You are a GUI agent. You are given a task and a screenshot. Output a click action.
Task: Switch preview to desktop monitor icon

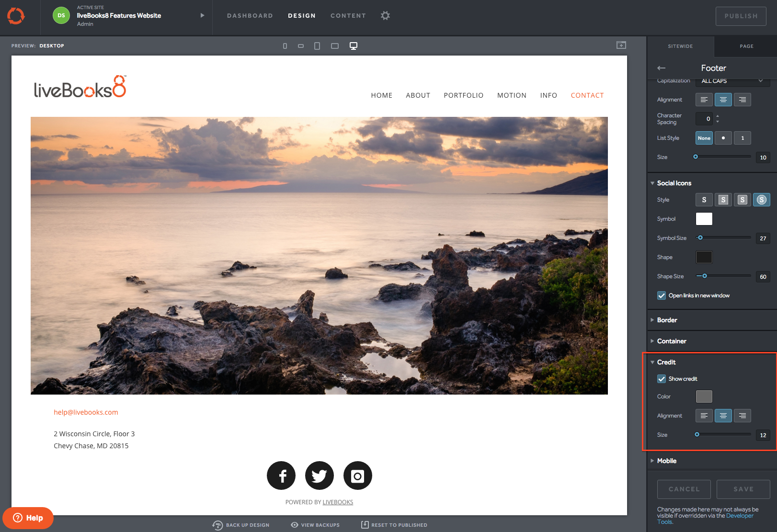click(354, 46)
